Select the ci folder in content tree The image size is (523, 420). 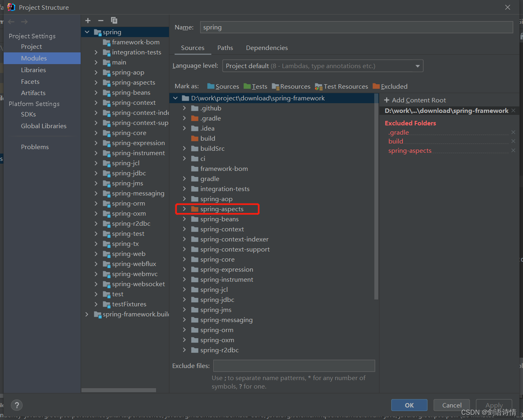pos(202,159)
